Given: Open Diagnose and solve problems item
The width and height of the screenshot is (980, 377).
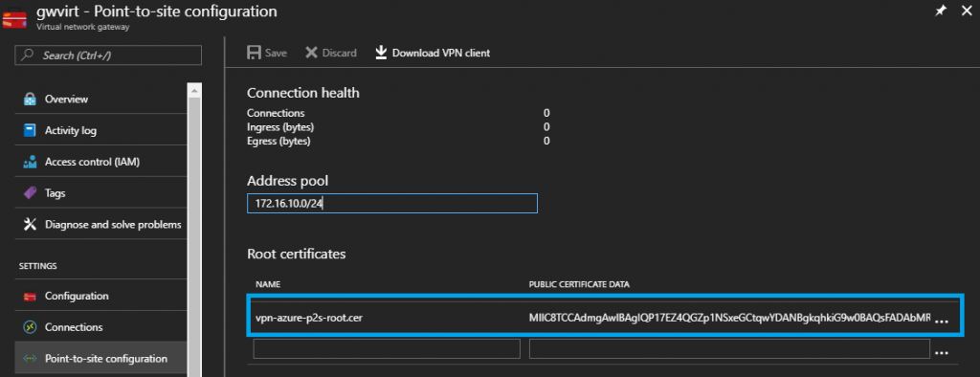Looking at the screenshot, I should coord(100,225).
